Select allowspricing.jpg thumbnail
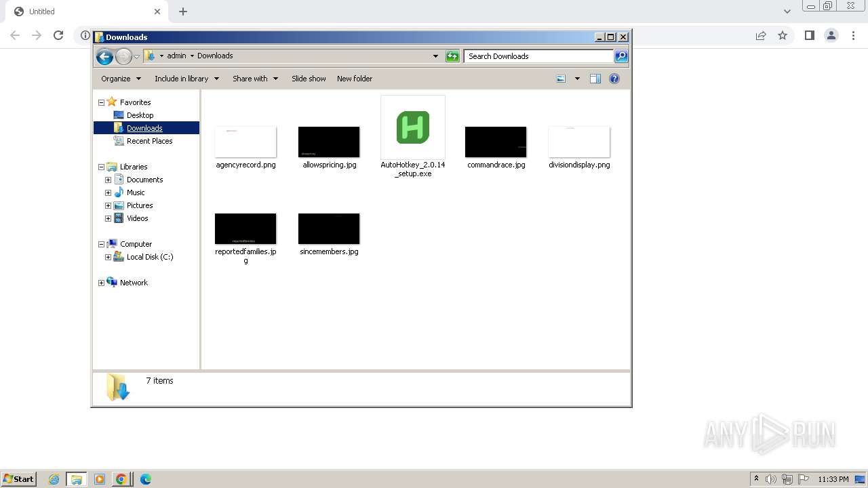868x488 pixels. point(329,142)
